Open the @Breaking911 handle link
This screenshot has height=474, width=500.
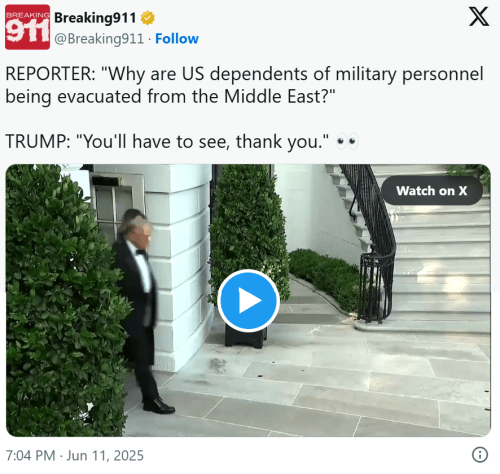tap(99, 39)
